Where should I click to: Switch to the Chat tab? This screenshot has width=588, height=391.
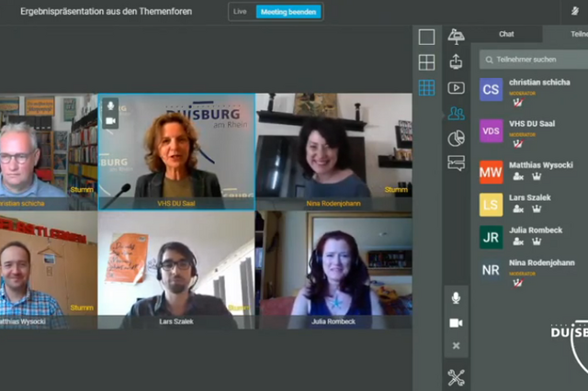point(506,34)
